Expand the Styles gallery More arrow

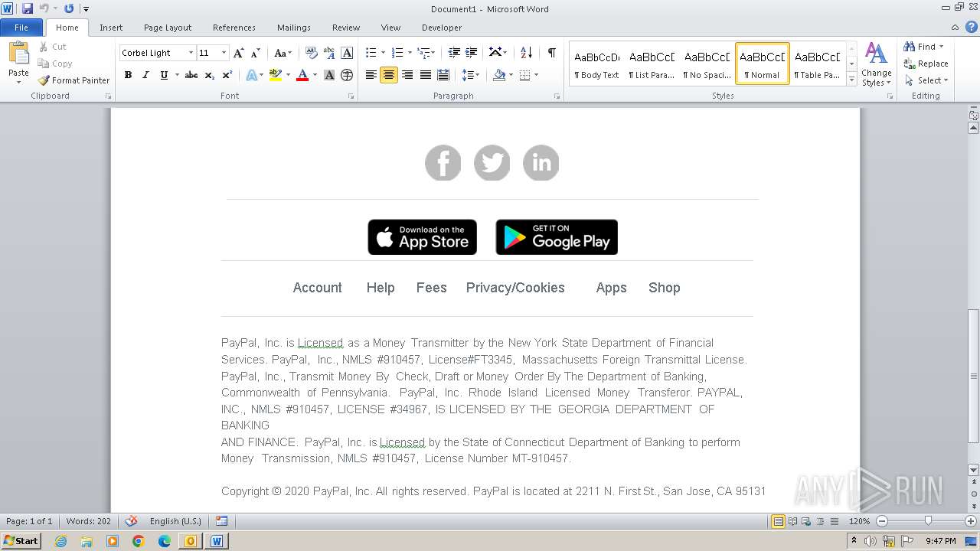point(852,79)
